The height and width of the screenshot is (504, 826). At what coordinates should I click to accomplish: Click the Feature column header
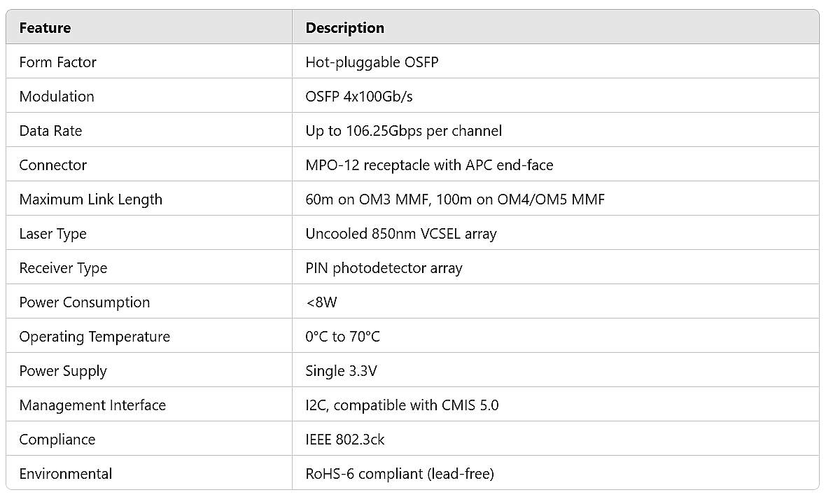click(x=45, y=28)
